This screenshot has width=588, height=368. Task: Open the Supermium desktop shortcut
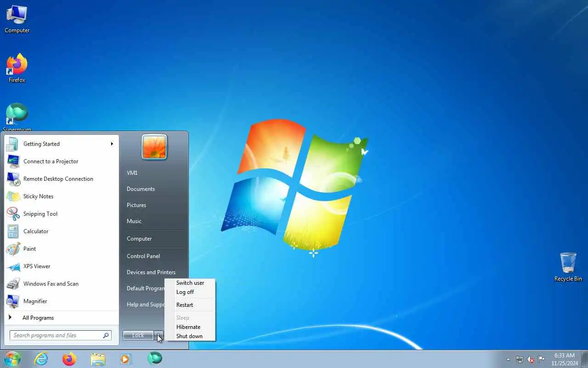17,117
